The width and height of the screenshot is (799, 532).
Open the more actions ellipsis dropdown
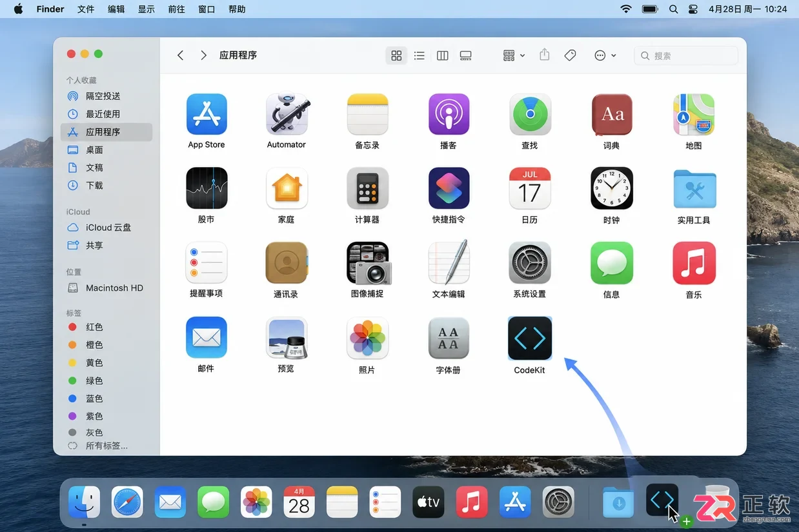coord(605,55)
